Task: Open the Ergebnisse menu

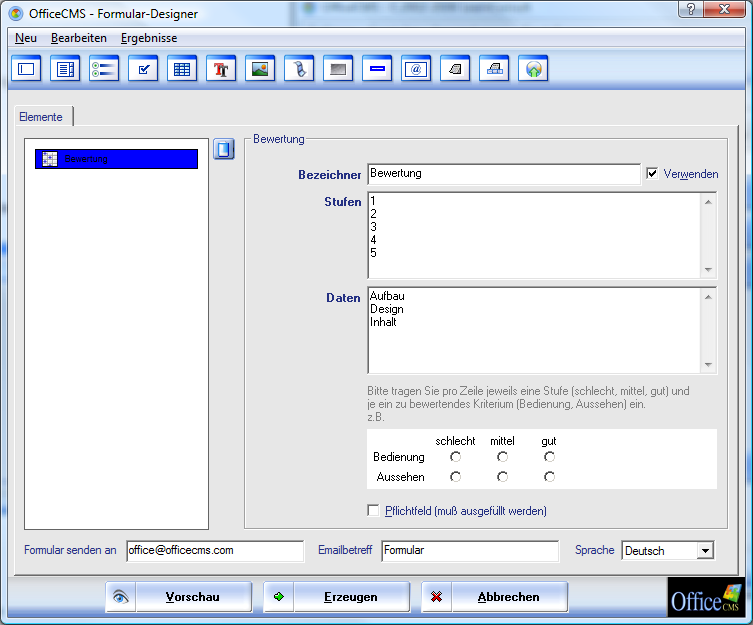Action: coord(149,38)
